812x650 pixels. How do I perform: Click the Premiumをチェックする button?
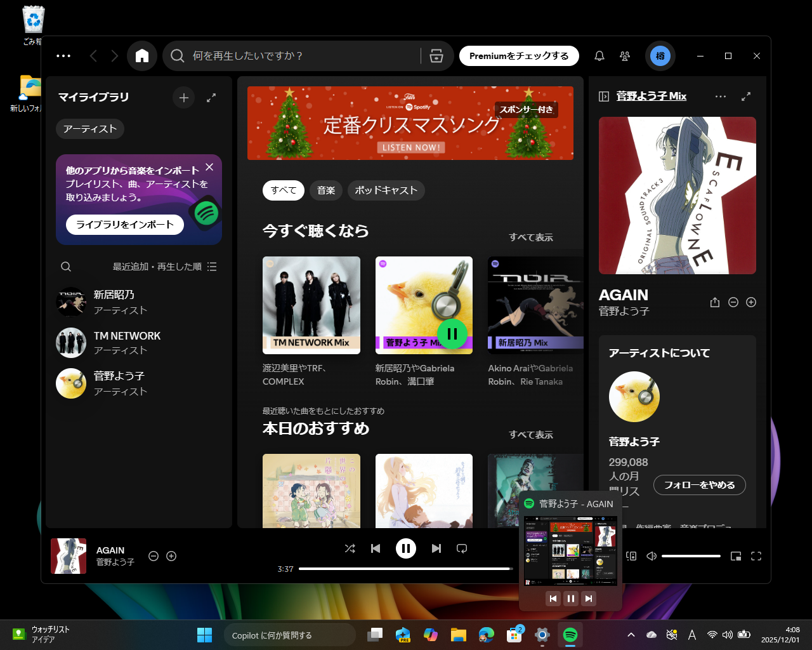pyautogui.click(x=519, y=56)
